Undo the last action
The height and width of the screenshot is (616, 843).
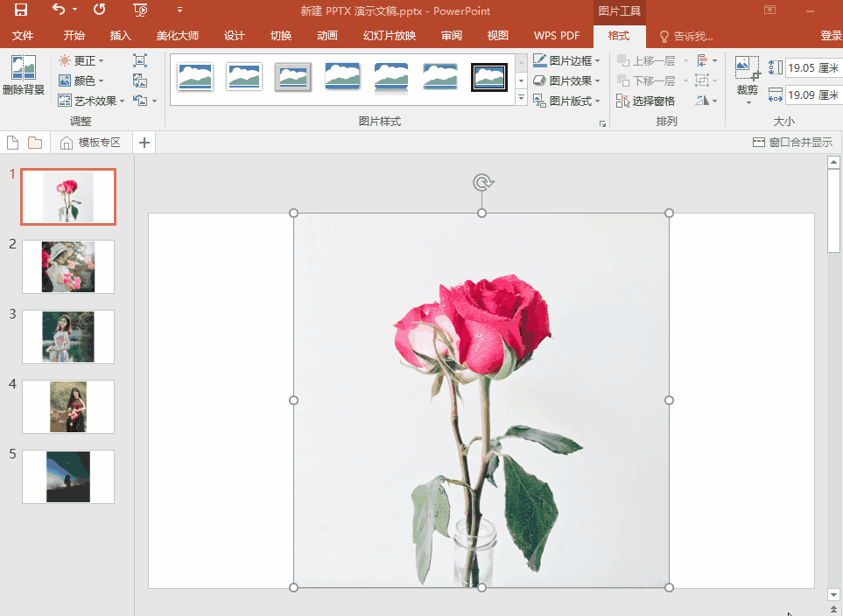point(58,10)
